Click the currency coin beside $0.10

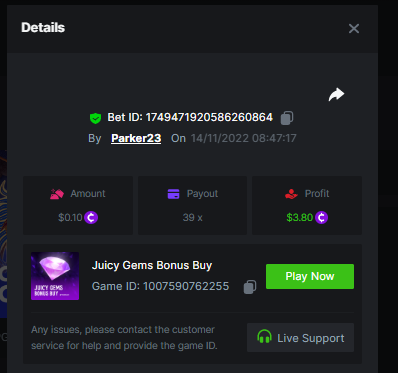click(x=91, y=218)
